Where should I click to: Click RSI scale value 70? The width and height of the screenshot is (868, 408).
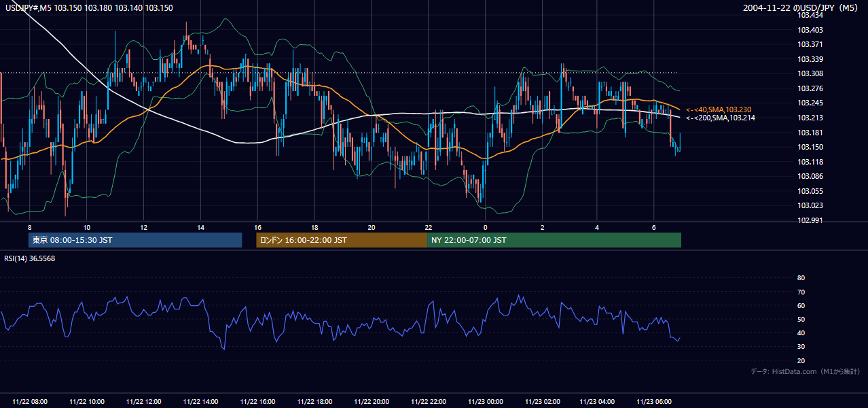click(801, 292)
